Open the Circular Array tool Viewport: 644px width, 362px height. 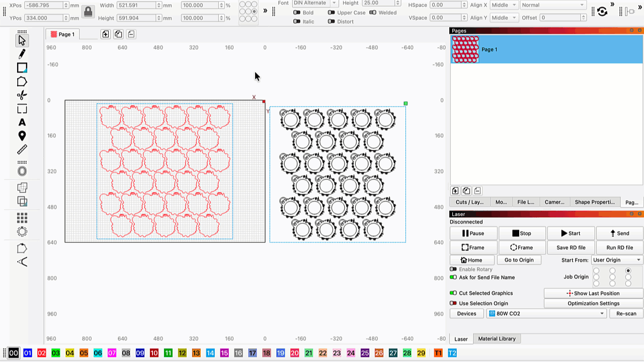point(22,232)
